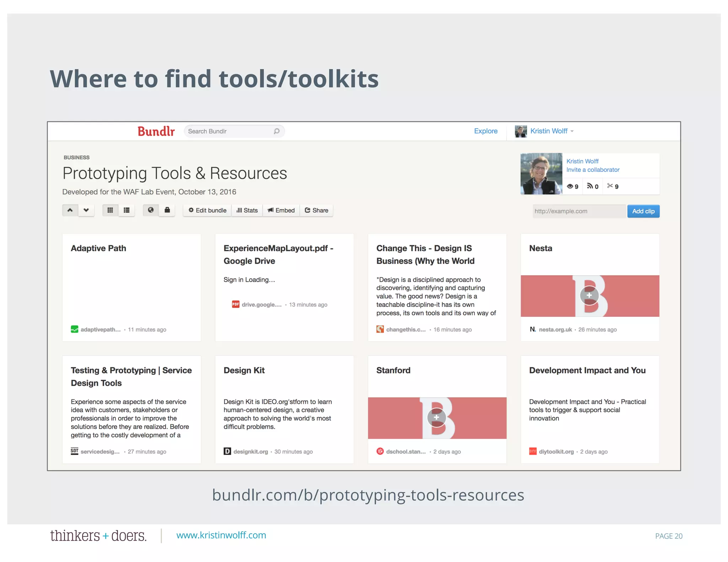The image size is (728, 562).
Task: Open the Adaptive Path clip title
Action: pyautogui.click(x=98, y=248)
